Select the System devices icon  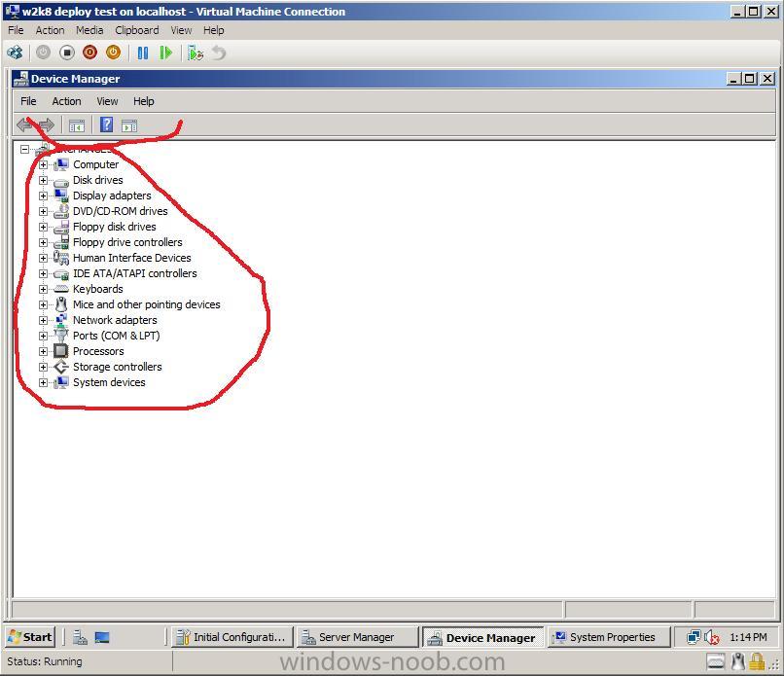point(61,382)
